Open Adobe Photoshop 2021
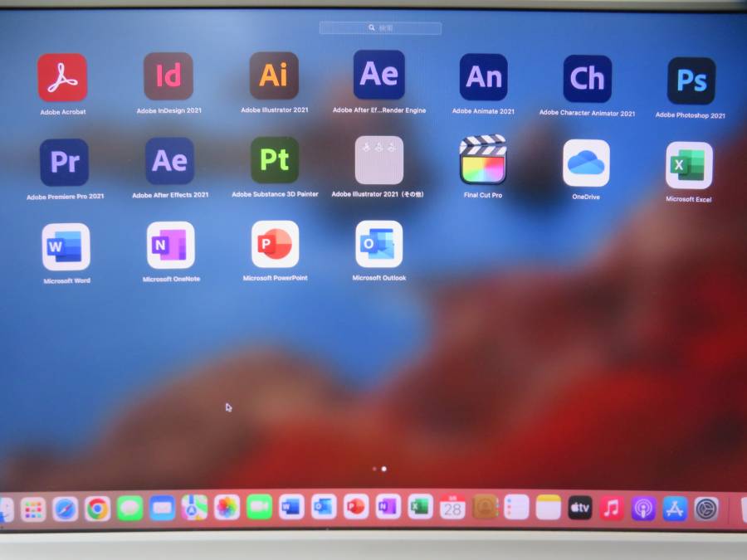The image size is (747, 560). [x=691, y=80]
